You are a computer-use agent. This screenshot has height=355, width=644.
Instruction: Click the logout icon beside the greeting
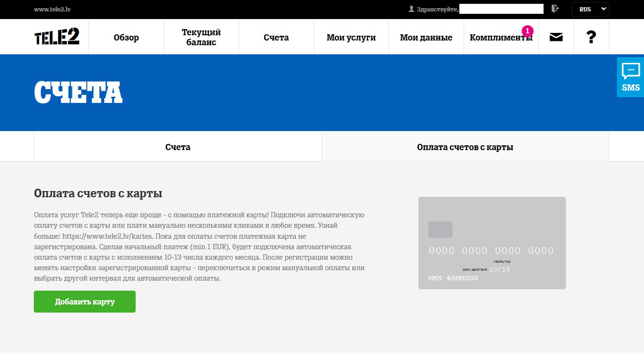(555, 9)
